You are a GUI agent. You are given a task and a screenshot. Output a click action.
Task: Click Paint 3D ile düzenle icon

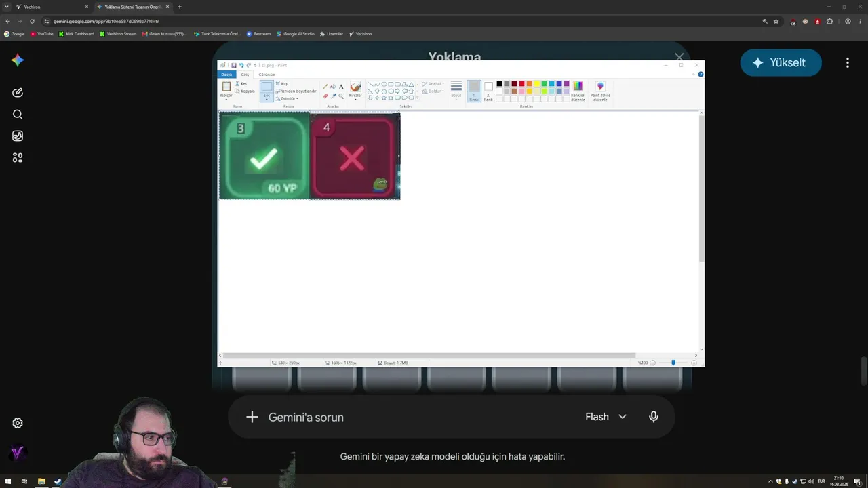tap(600, 91)
